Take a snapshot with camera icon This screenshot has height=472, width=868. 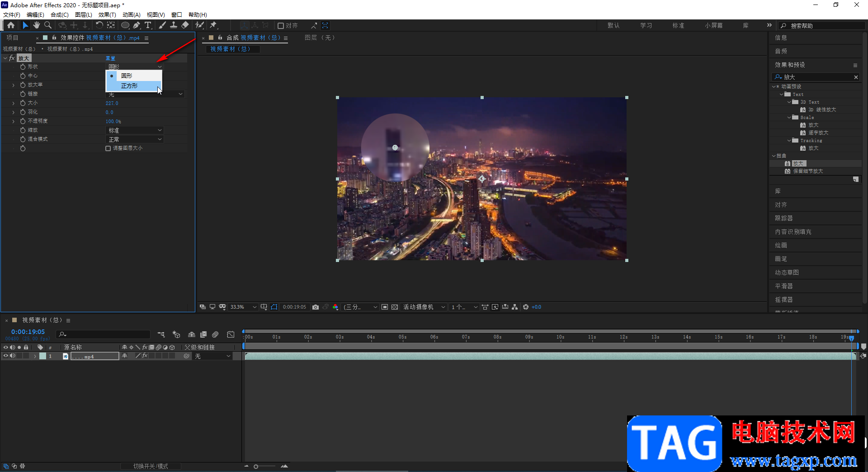click(x=316, y=307)
